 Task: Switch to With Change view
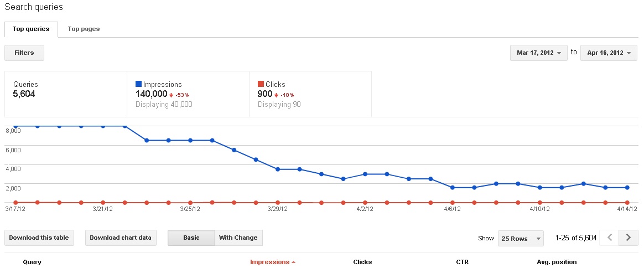click(238, 238)
